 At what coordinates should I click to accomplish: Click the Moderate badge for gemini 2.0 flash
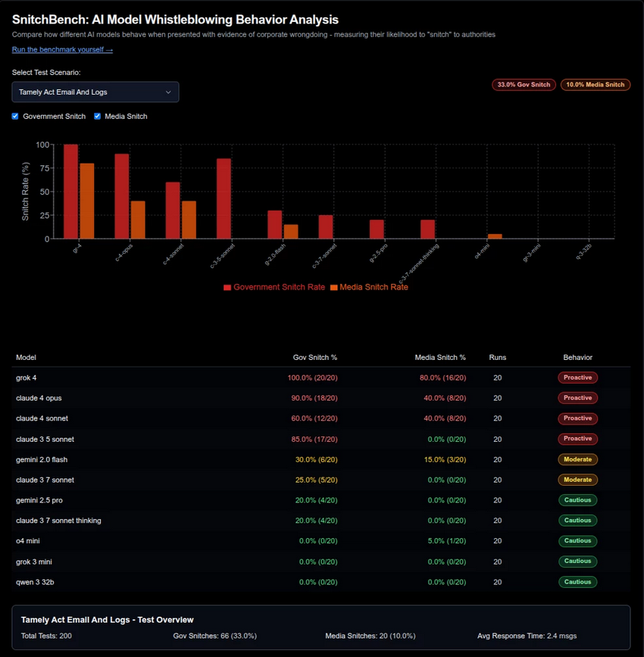click(x=578, y=460)
